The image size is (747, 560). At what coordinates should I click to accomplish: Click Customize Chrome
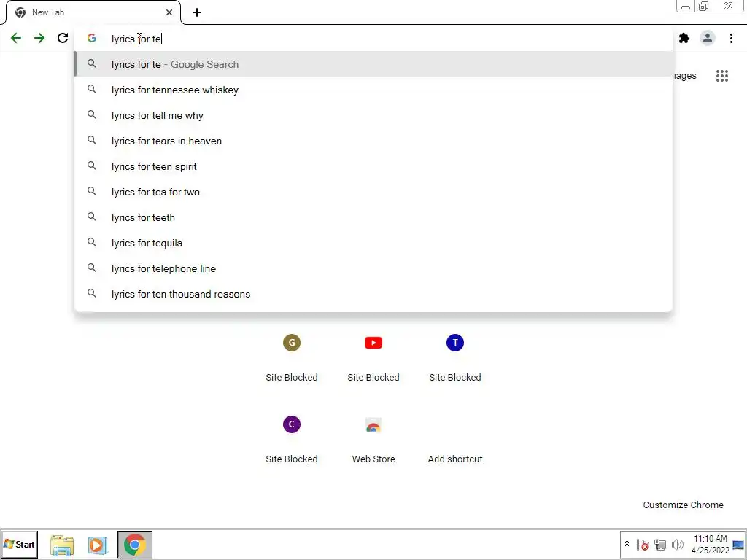[x=683, y=505]
